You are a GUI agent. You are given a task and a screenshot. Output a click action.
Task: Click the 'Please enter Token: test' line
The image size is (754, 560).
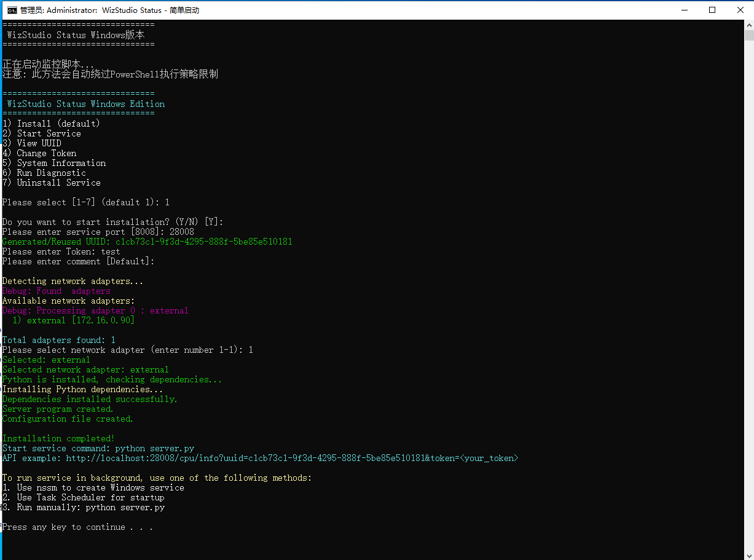61,251
